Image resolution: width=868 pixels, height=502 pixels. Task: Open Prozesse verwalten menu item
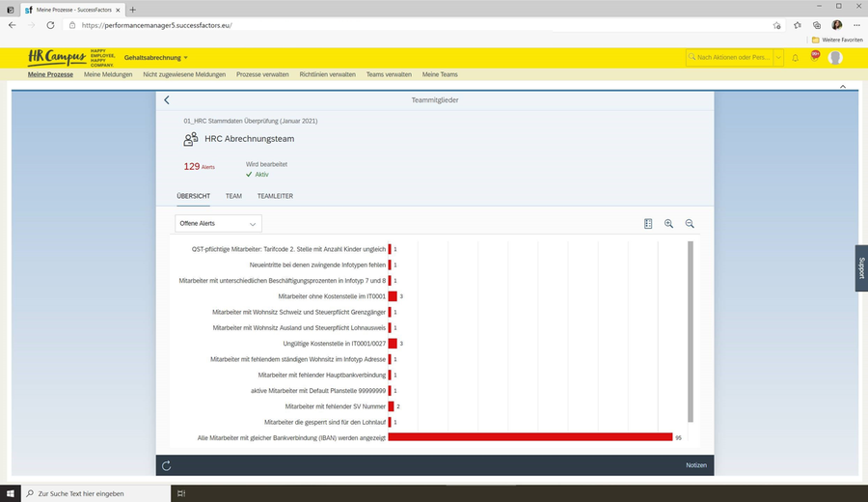click(262, 74)
